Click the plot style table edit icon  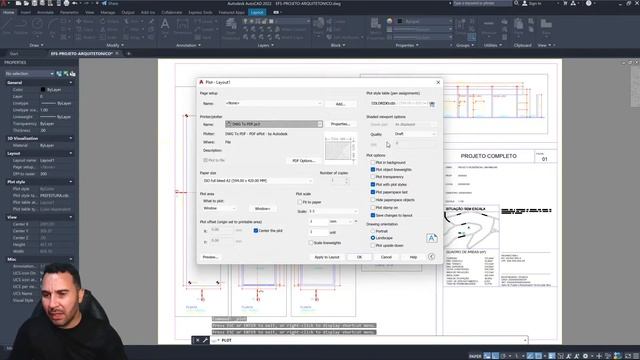tap(432, 104)
